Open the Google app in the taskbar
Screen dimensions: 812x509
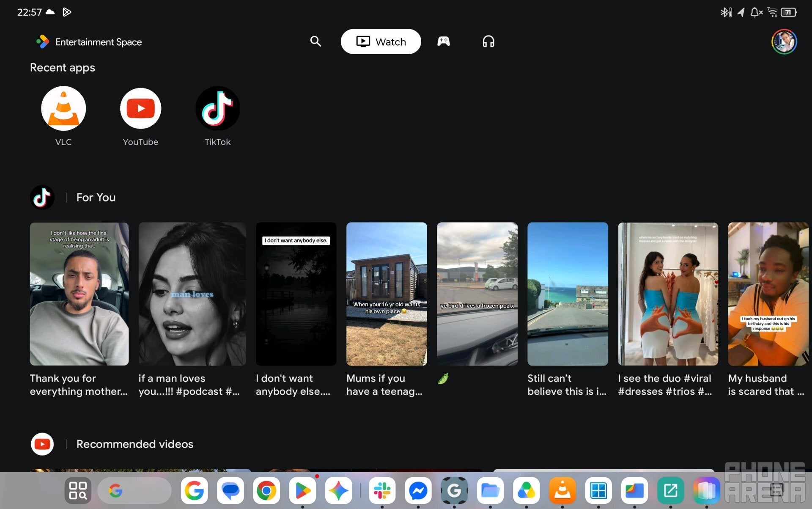(x=194, y=490)
